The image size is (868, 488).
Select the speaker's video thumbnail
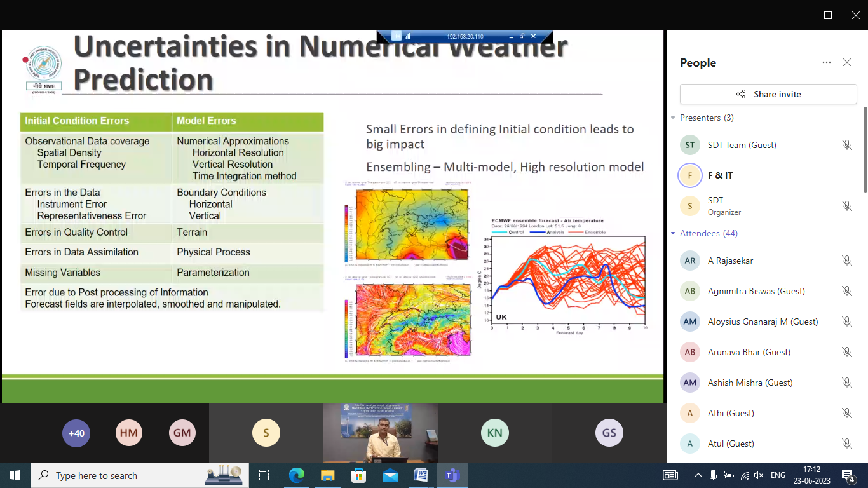[380, 432]
